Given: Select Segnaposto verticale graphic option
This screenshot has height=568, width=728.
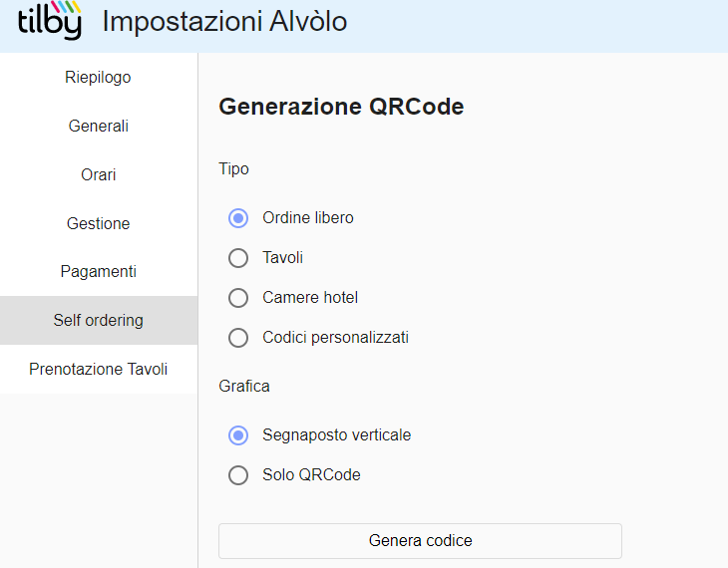Looking at the screenshot, I should 238,435.
